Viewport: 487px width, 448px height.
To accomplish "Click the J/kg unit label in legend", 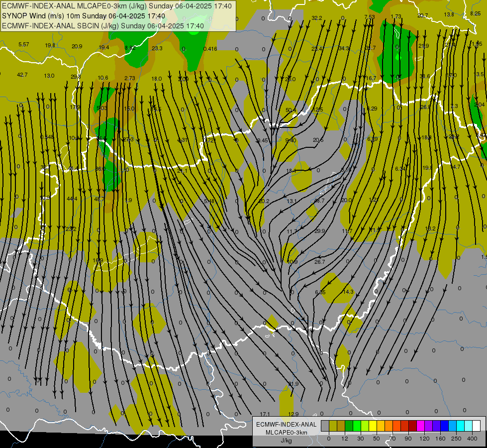I will pyautogui.click(x=286, y=441).
